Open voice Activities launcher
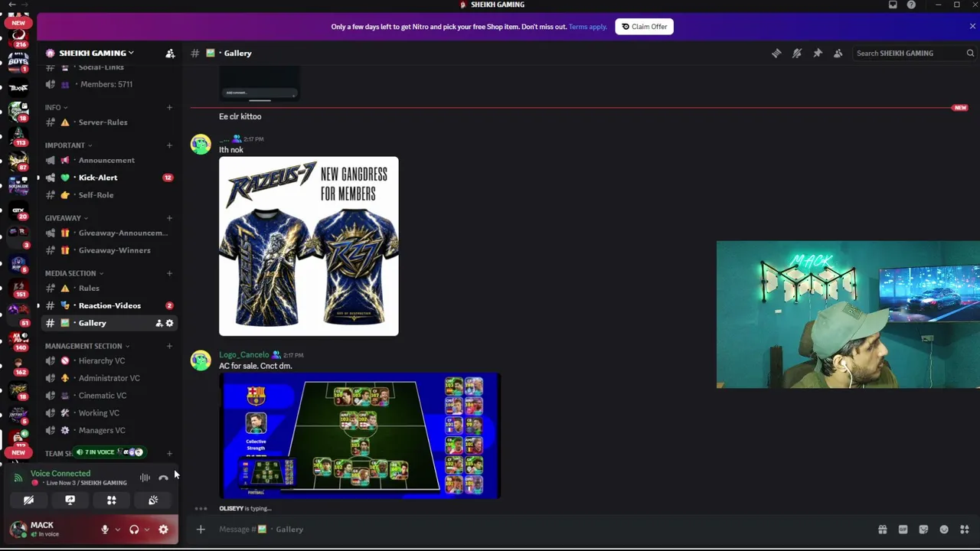 click(x=112, y=500)
